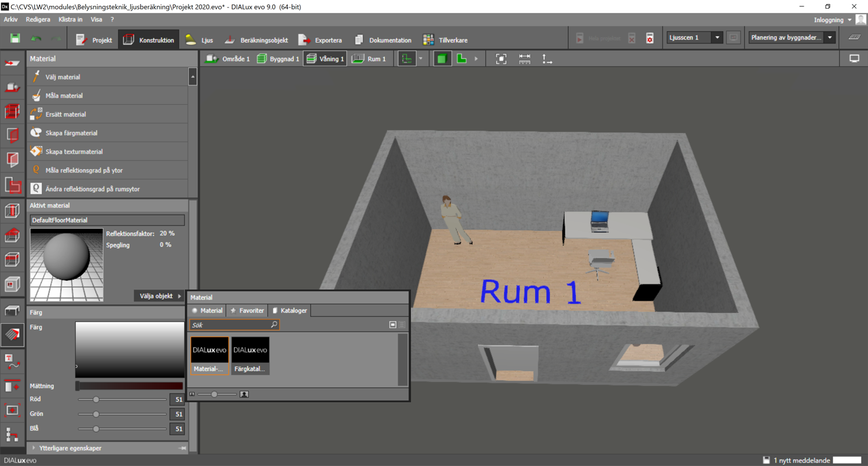This screenshot has height=466, width=868.
Task: Click the Skapa texturmaterial tool
Action: coord(73,152)
